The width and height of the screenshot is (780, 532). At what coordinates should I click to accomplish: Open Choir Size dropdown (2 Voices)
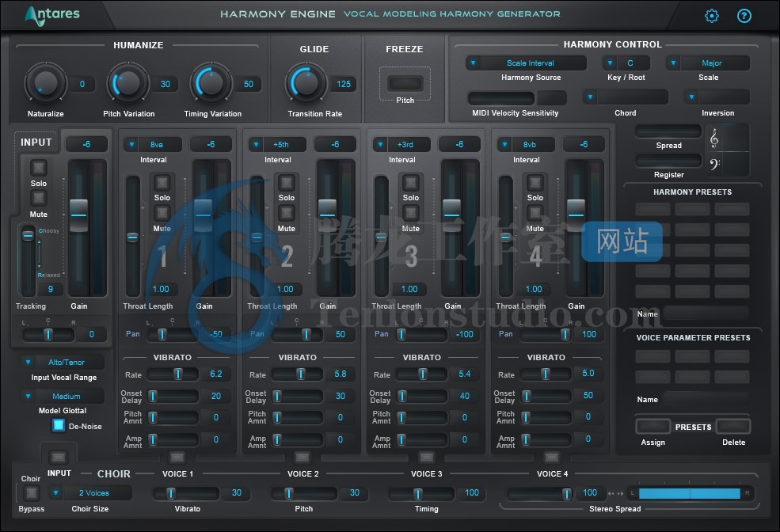coord(90,493)
